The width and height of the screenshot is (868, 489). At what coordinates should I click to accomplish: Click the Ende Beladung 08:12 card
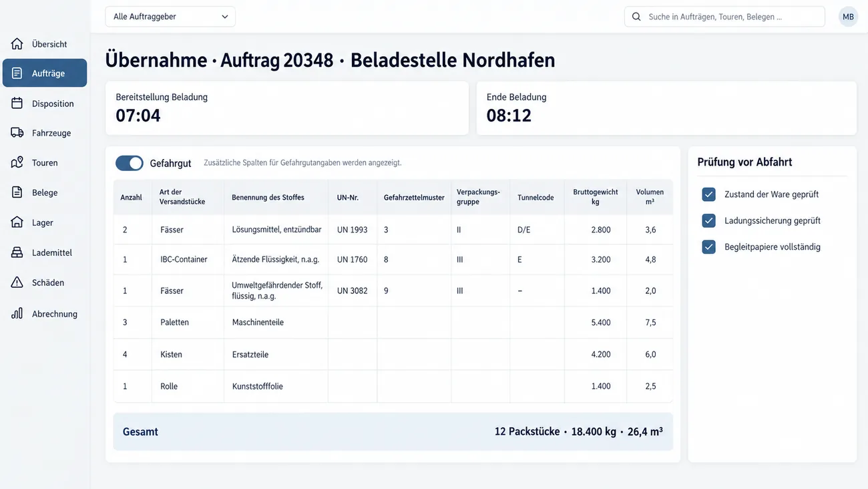(x=666, y=108)
